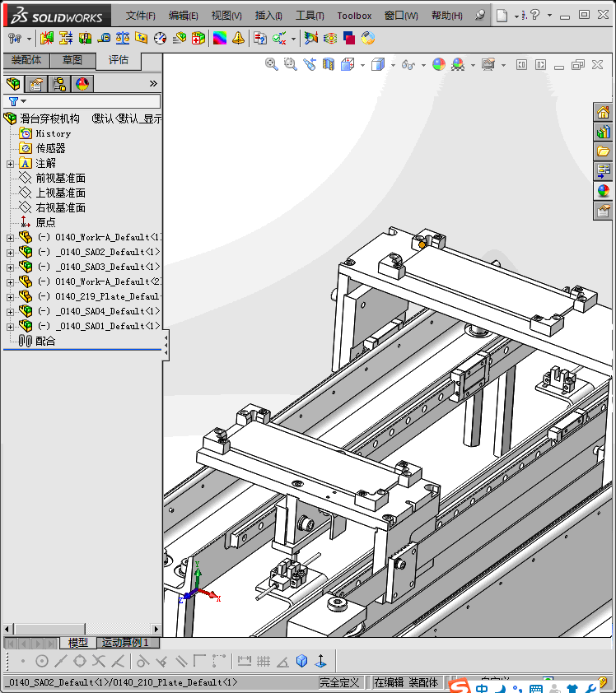Expand the 注解 annotations folder
Viewport: 616px width, 693px height.
(x=10, y=164)
